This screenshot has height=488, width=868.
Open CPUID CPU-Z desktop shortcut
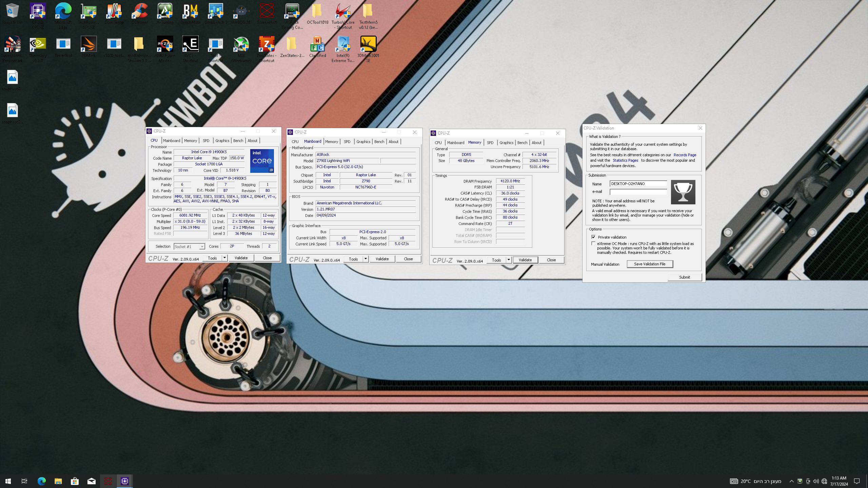[x=38, y=16]
